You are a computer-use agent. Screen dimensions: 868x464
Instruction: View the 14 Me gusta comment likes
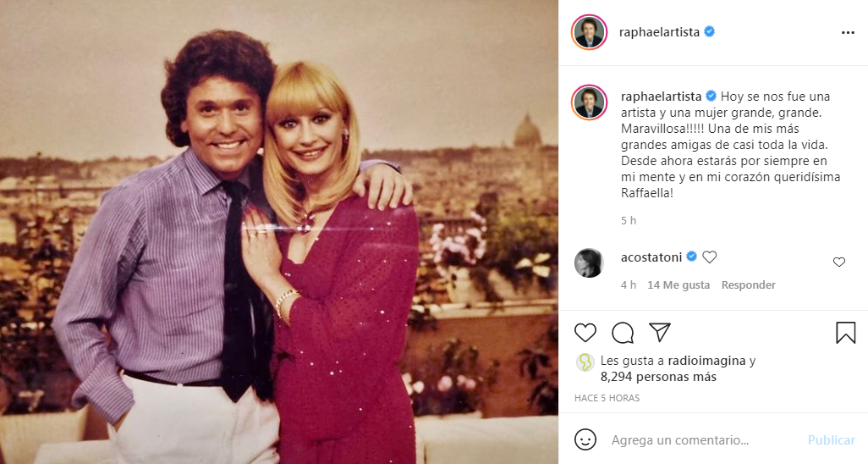[678, 285]
